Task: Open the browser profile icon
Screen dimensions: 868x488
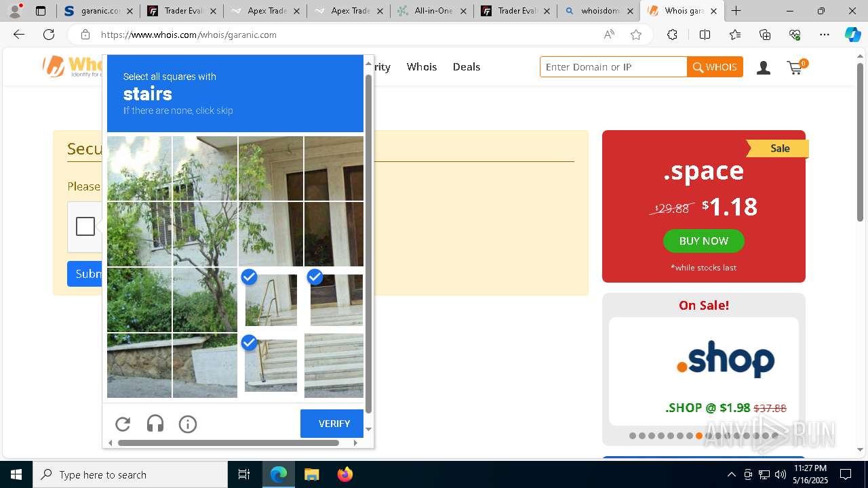Action: click(15, 11)
